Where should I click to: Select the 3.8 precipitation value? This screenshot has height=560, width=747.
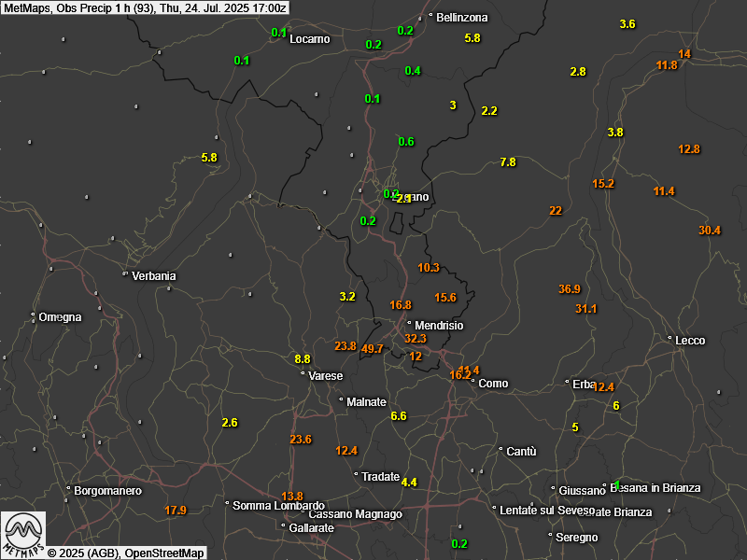[x=615, y=133]
